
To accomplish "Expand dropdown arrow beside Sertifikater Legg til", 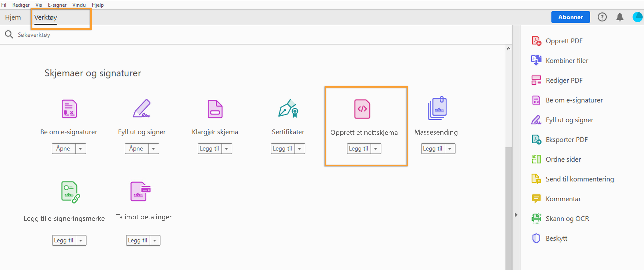I will (x=299, y=149).
